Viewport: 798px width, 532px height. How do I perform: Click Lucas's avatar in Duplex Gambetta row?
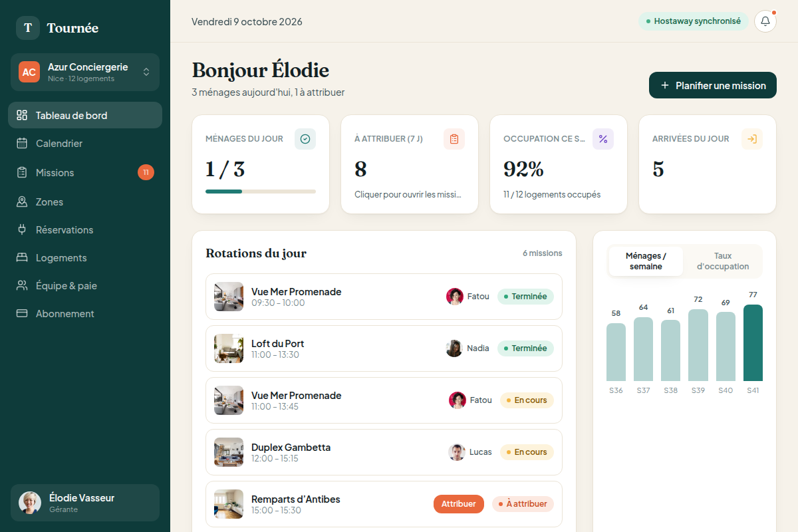(457, 452)
